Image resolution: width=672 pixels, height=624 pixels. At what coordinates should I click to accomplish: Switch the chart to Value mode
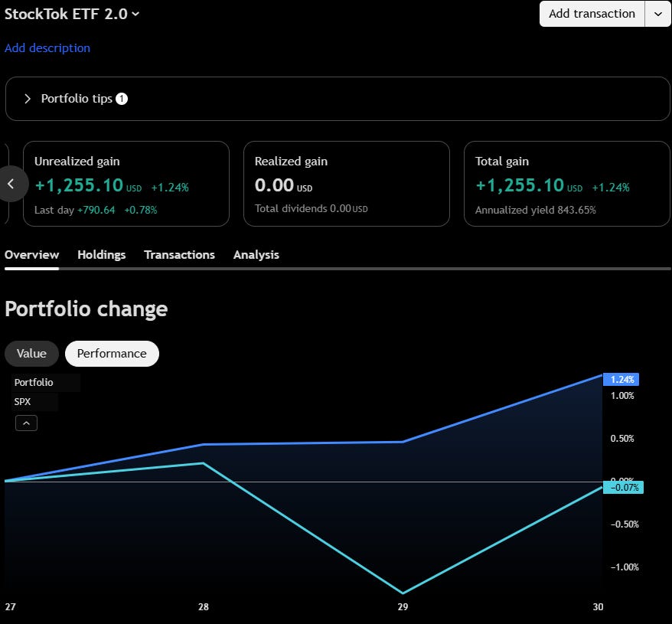pyautogui.click(x=31, y=354)
